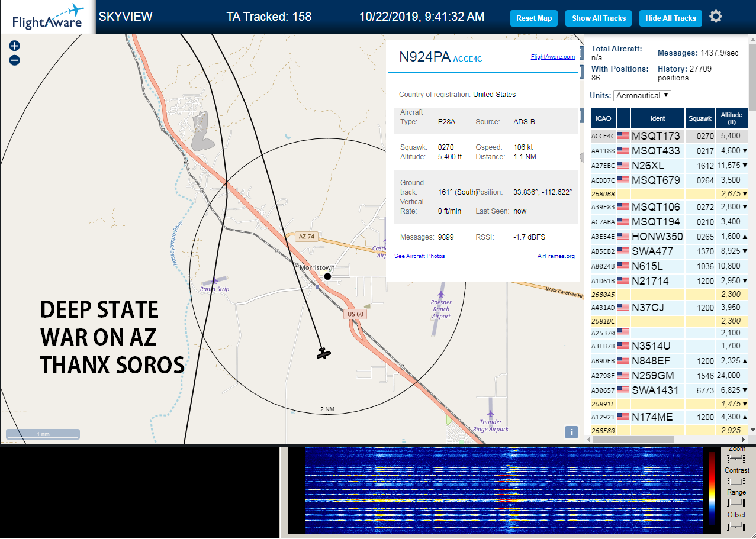Click the Morristown town label on map
Screen dimensions: 756x539
pos(317,267)
